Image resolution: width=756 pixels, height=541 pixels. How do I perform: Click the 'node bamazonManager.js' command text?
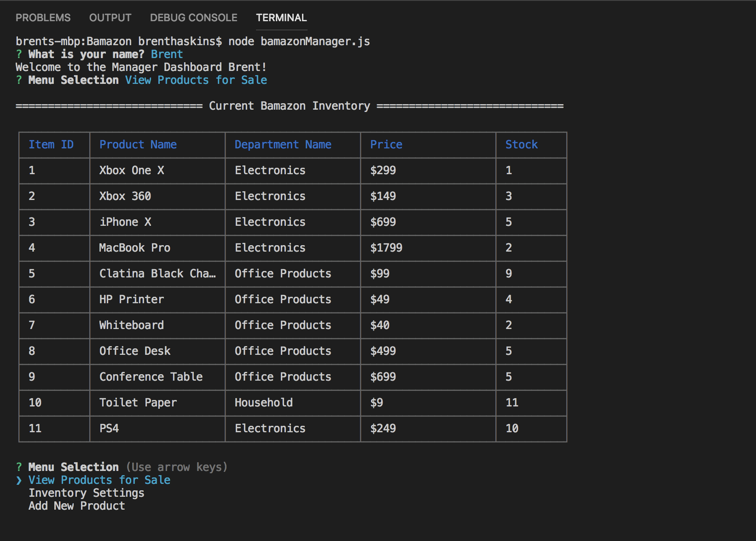pyautogui.click(x=299, y=41)
